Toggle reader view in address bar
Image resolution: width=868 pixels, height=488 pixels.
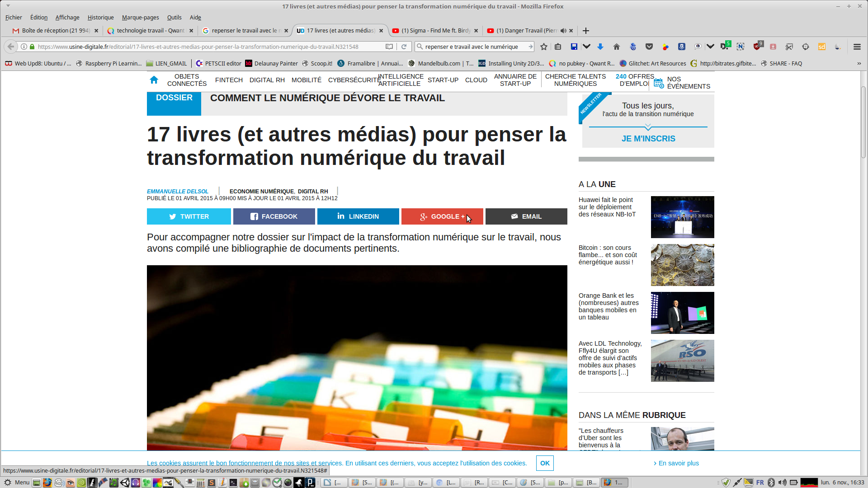(389, 47)
